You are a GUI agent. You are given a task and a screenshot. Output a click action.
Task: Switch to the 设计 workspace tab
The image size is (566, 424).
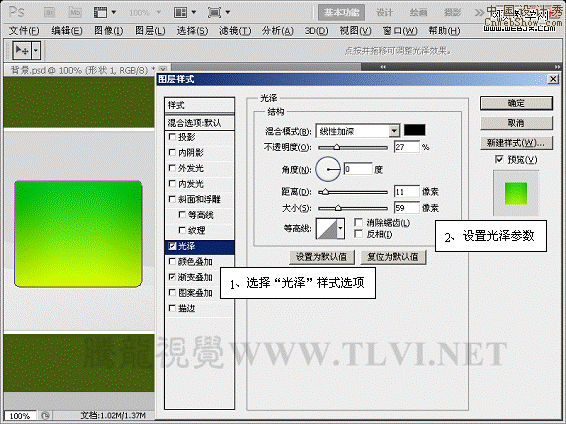384,13
